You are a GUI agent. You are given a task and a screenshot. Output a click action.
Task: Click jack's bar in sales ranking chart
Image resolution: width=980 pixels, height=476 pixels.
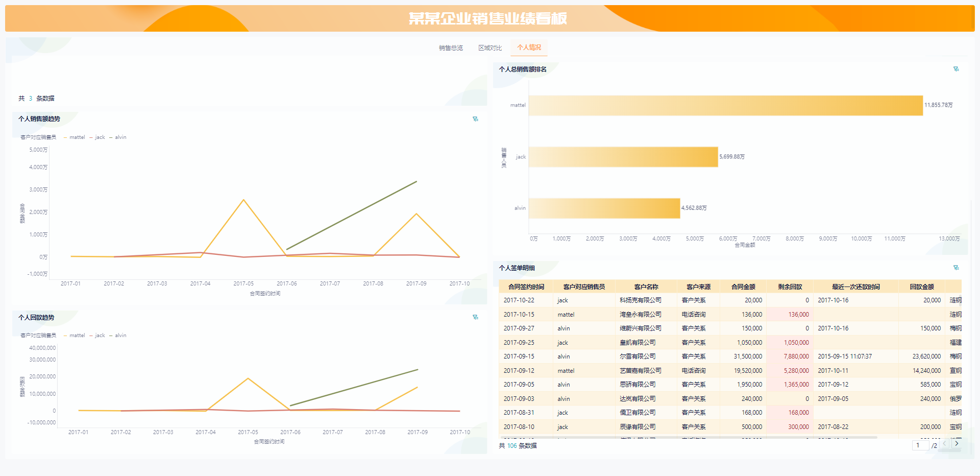coord(623,157)
